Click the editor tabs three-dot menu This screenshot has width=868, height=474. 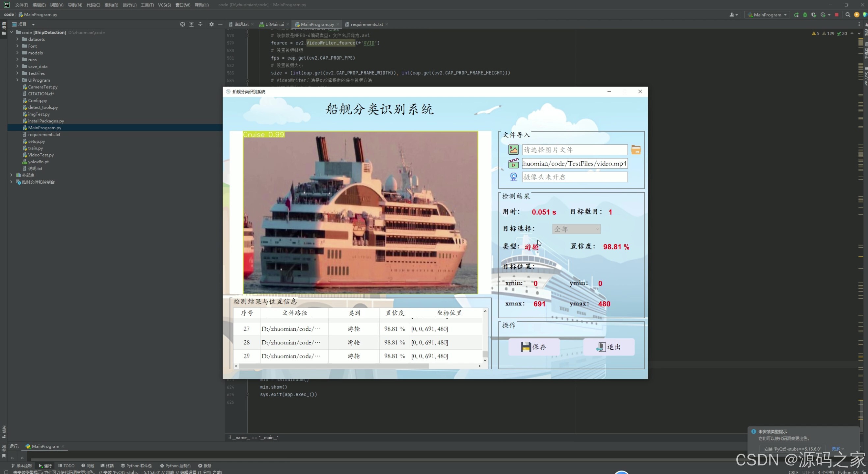pyautogui.click(x=859, y=24)
